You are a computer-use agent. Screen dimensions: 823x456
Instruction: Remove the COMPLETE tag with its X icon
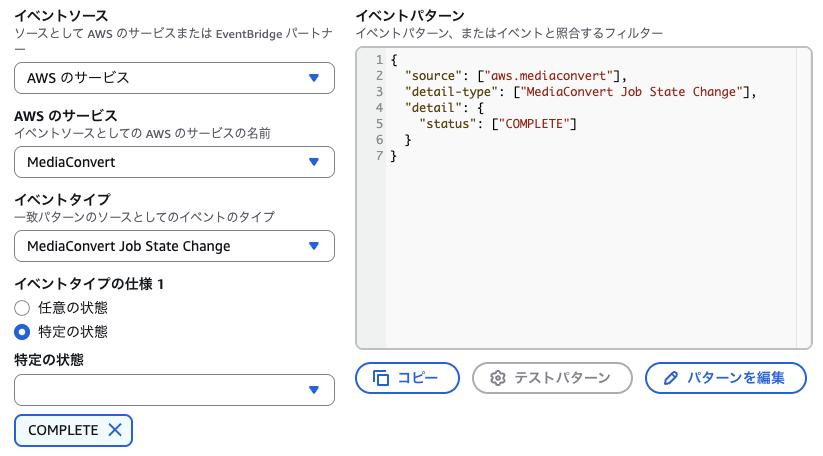(x=115, y=430)
